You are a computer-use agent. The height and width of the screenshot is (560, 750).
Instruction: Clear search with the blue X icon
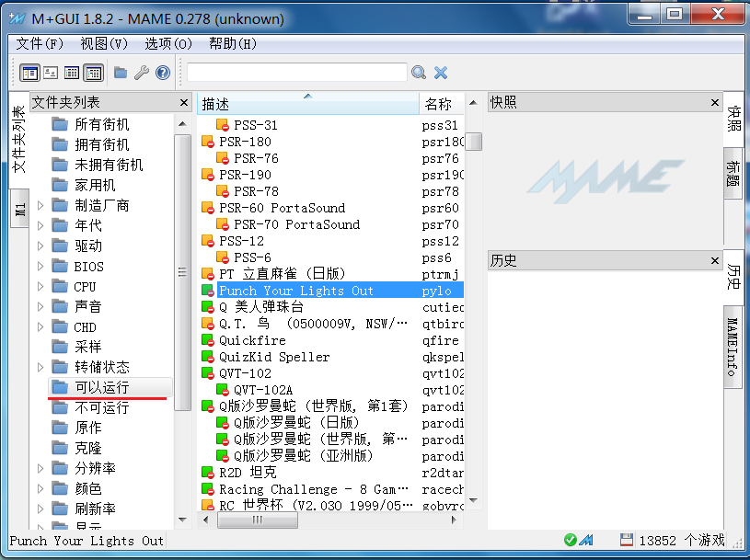441,73
